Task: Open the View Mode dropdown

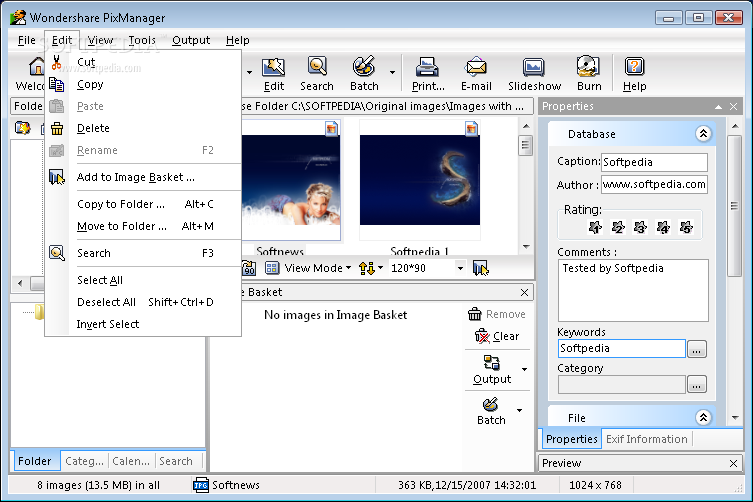Action: pyautogui.click(x=349, y=268)
